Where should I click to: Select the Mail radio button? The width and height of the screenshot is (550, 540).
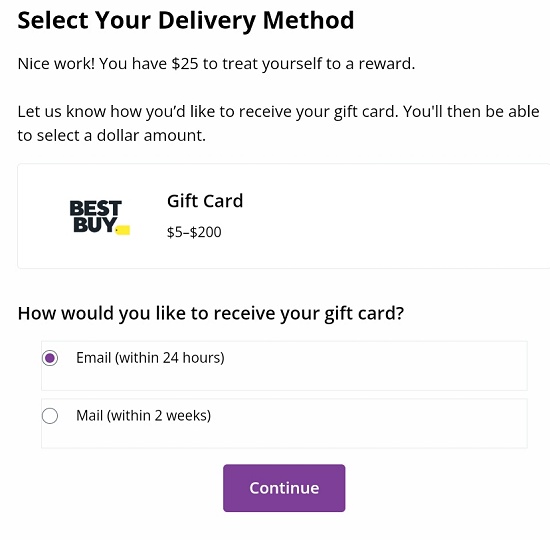coord(50,416)
